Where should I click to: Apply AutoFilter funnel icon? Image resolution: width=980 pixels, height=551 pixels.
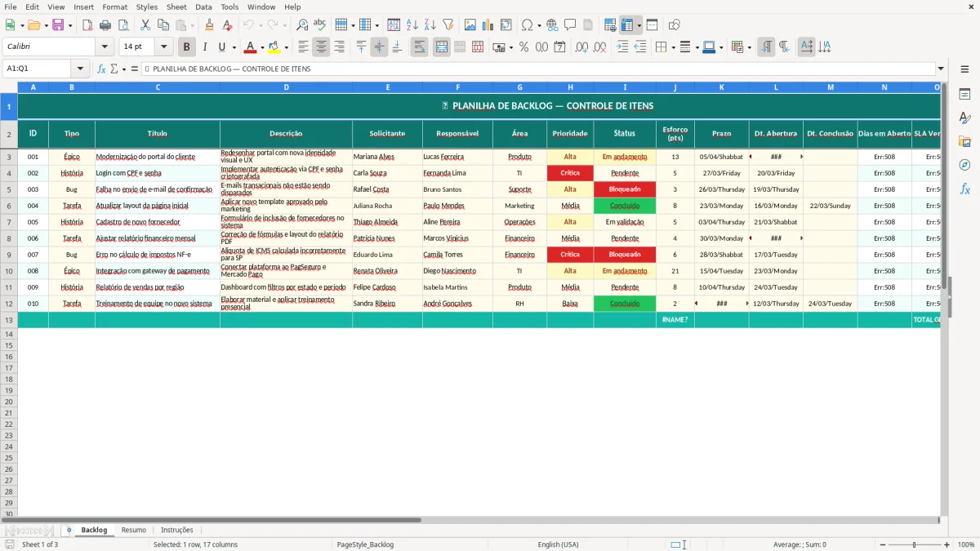448,25
